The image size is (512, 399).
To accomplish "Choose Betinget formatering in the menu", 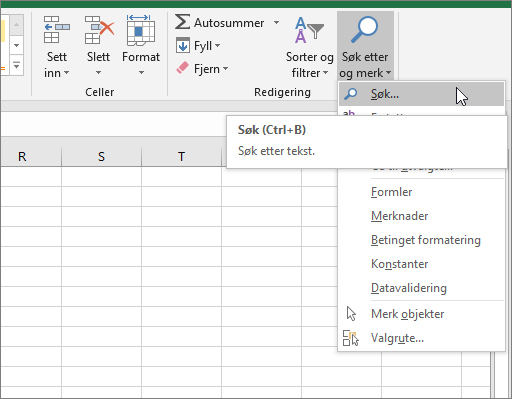I will [421, 240].
